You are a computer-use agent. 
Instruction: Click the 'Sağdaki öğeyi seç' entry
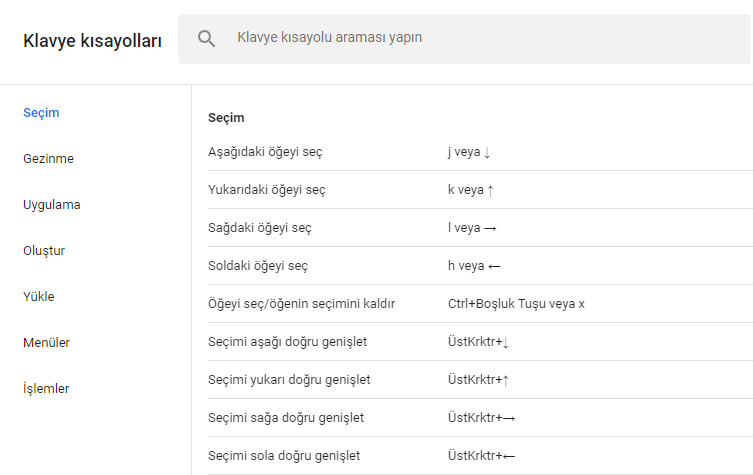point(260,228)
